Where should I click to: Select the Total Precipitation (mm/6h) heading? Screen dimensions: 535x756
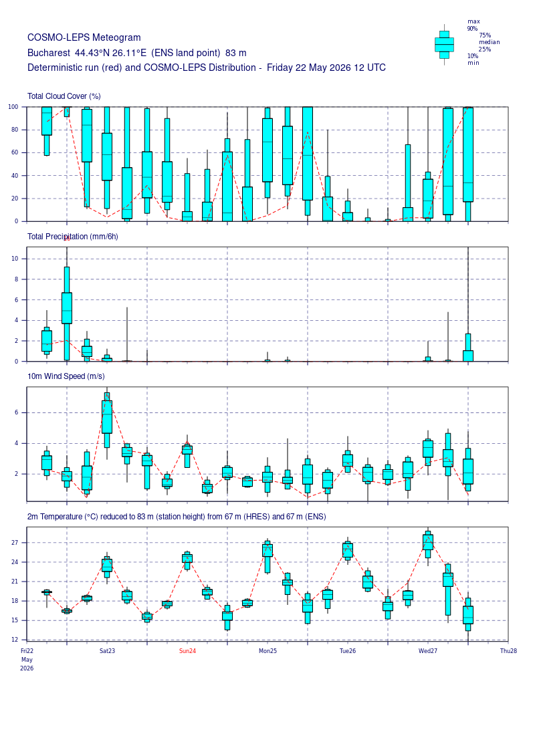click(73, 236)
